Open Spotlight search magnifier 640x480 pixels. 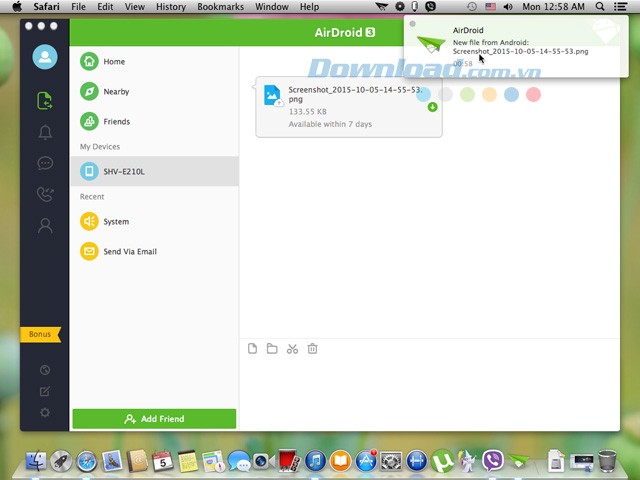600,7
